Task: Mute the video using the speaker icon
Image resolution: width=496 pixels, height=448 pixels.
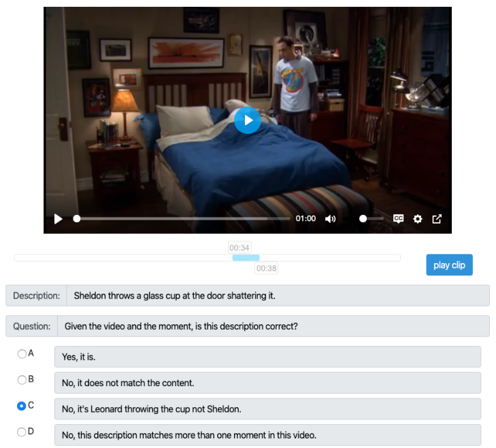Action: pyautogui.click(x=330, y=219)
